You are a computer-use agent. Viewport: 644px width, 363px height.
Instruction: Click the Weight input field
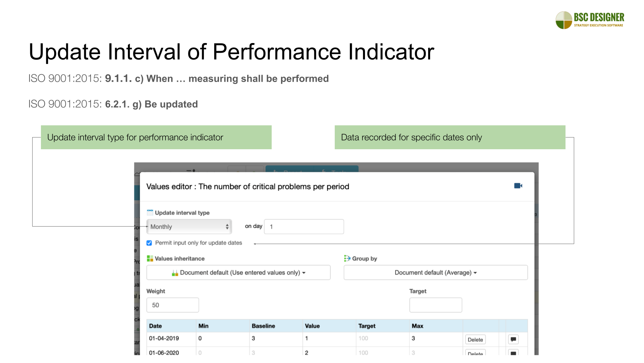[x=173, y=305]
